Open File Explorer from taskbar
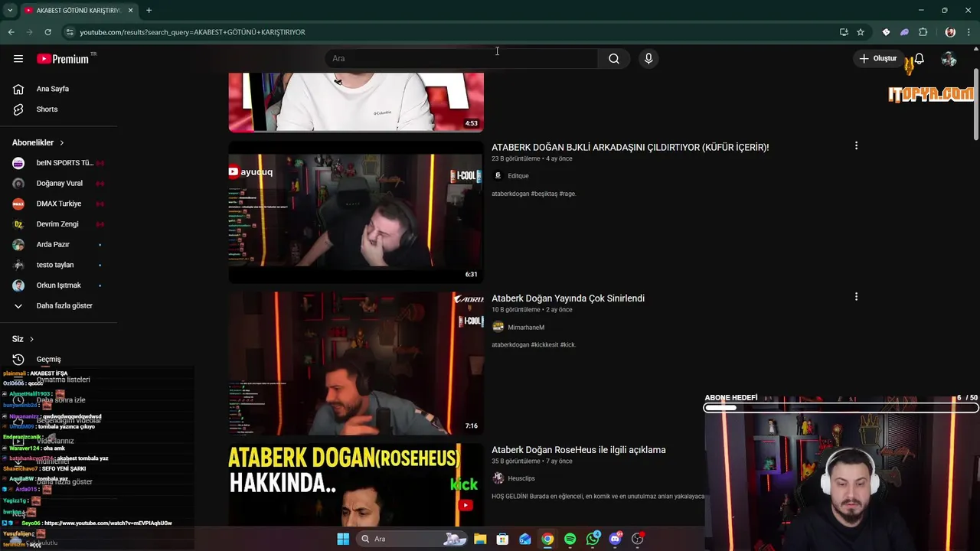 coord(480,539)
